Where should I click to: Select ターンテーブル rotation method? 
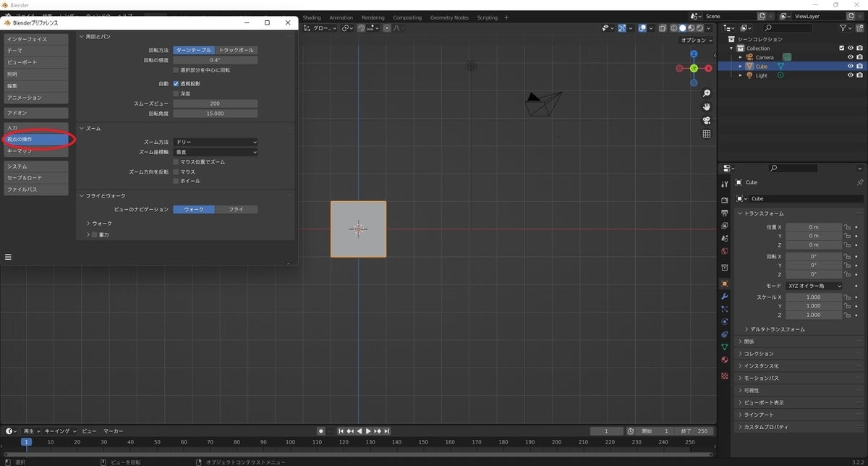click(x=194, y=50)
